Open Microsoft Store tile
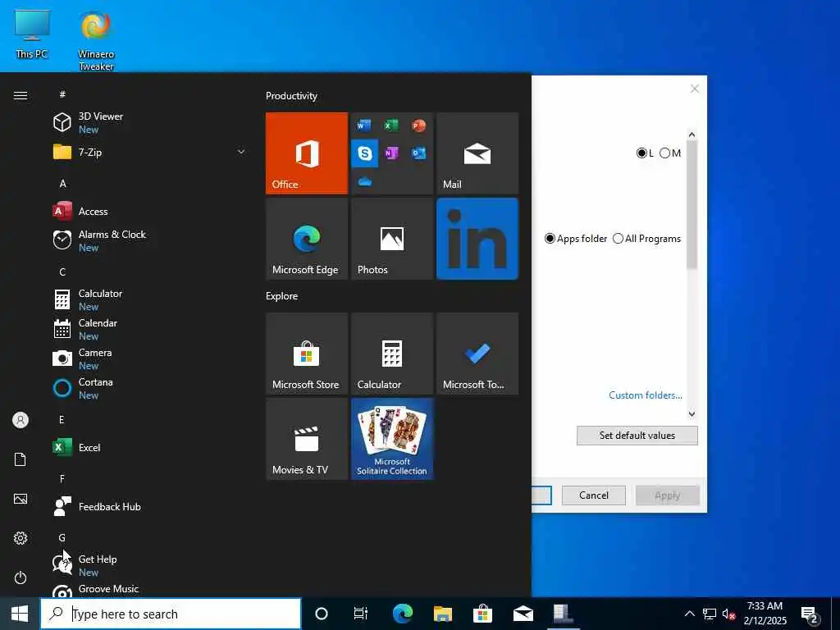This screenshot has width=840, height=630. tap(307, 354)
